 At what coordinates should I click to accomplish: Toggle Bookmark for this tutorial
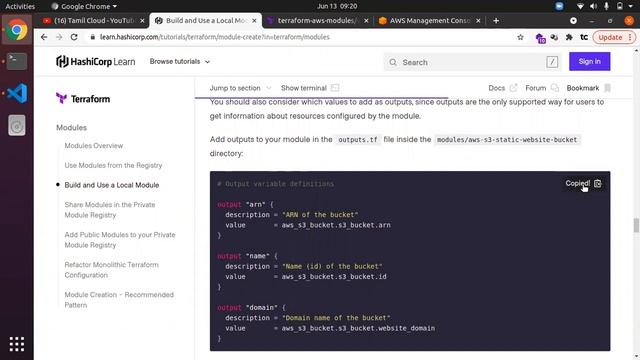(x=589, y=88)
